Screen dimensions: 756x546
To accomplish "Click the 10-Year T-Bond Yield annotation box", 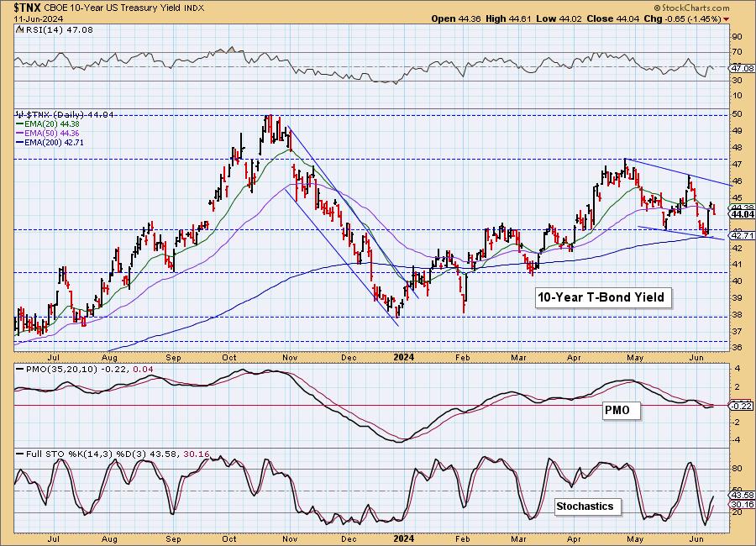I will (601, 297).
